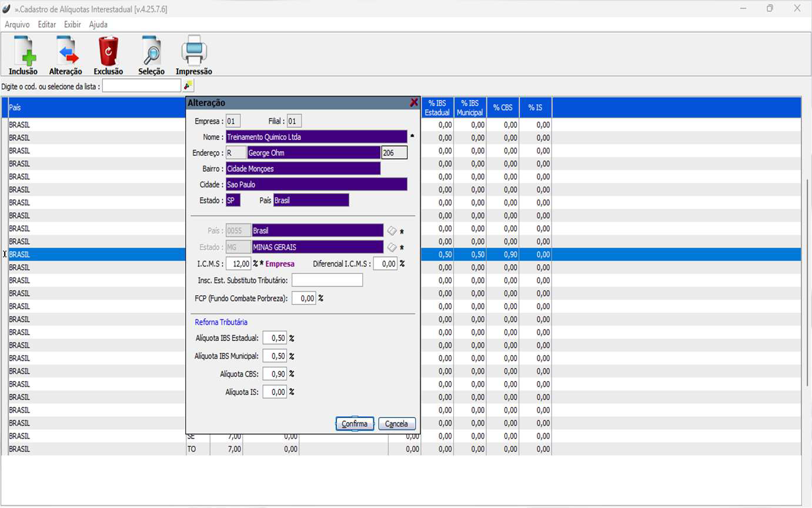Click the % IBS Estadual column header
The height and width of the screenshot is (508, 812).
[437, 108]
